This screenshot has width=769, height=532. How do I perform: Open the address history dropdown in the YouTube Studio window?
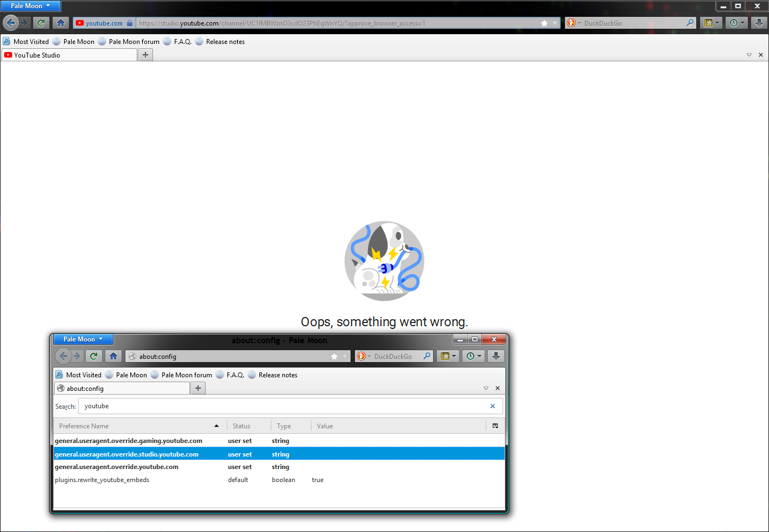555,23
